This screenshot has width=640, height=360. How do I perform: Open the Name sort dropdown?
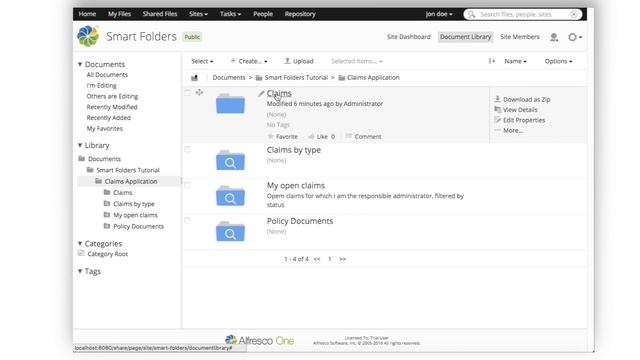(516, 61)
